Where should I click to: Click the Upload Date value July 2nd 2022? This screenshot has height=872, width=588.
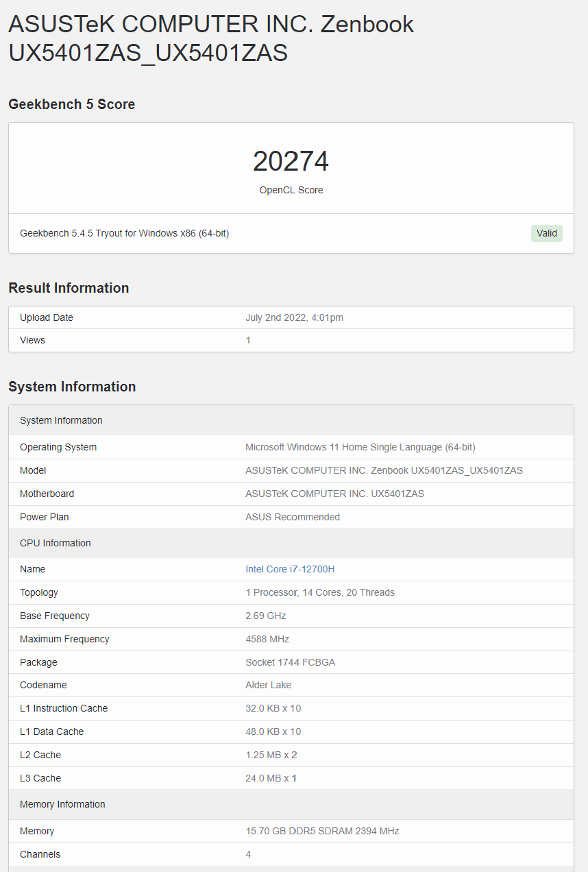tap(295, 317)
